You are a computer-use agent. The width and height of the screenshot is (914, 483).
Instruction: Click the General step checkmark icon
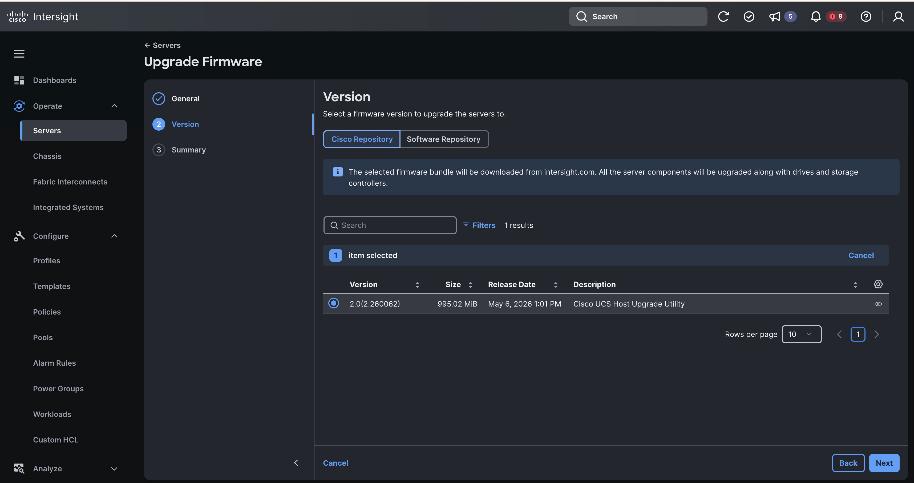click(159, 98)
